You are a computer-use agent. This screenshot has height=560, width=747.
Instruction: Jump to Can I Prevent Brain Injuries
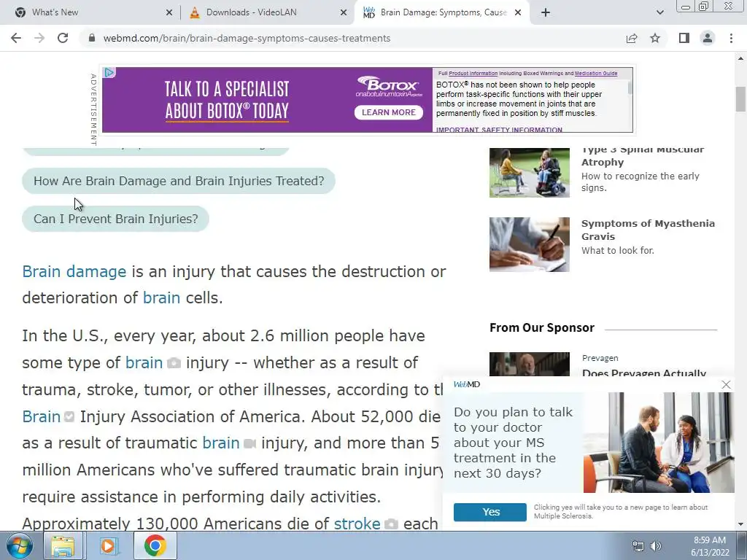click(115, 219)
